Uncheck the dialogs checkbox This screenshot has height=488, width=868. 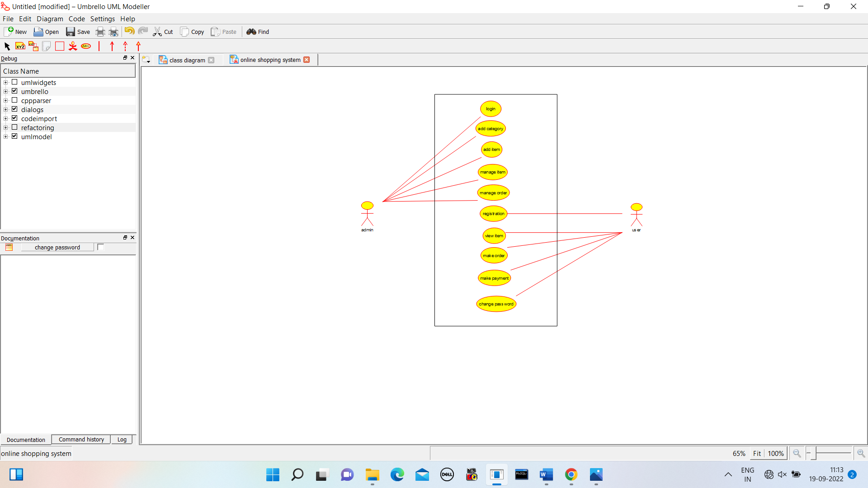click(14, 109)
